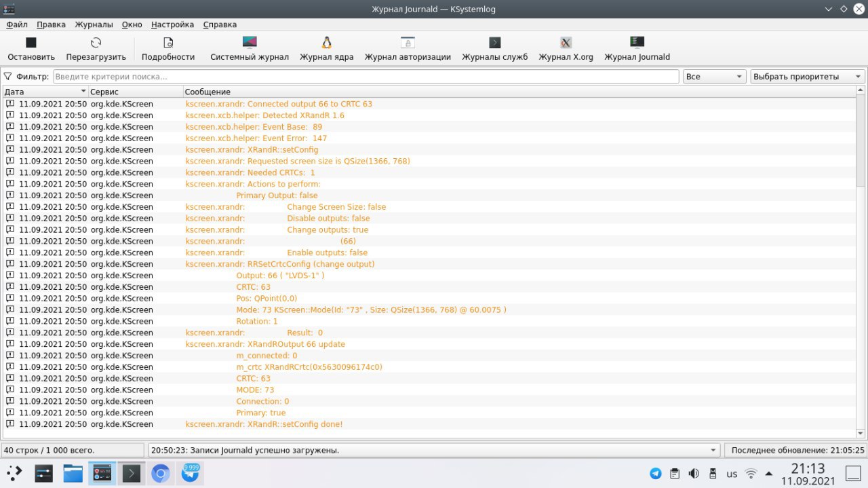The width and height of the screenshot is (868, 488).
Task: Click KSystemlog title bar app icon
Action: click(x=9, y=9)
